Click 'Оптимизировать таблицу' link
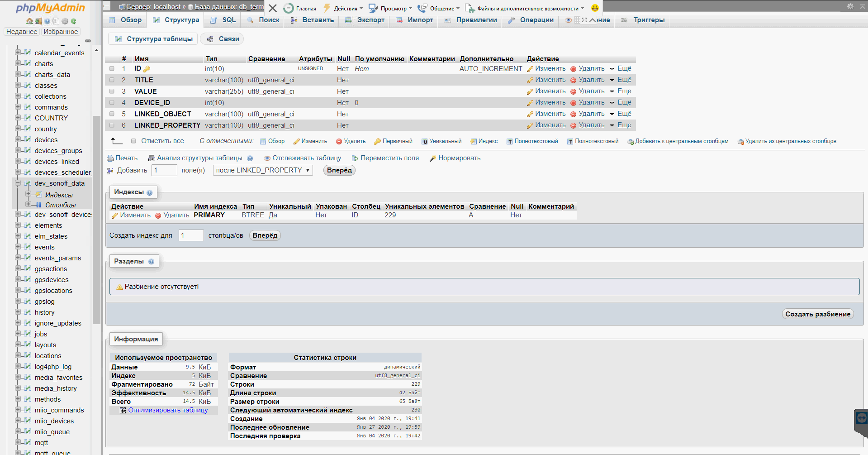This screenshot has height=455, width=868. pos(168,410)
